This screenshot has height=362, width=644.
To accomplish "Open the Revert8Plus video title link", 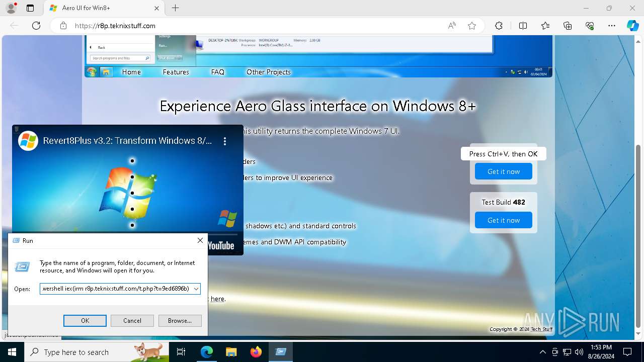I will coord(127,141).
